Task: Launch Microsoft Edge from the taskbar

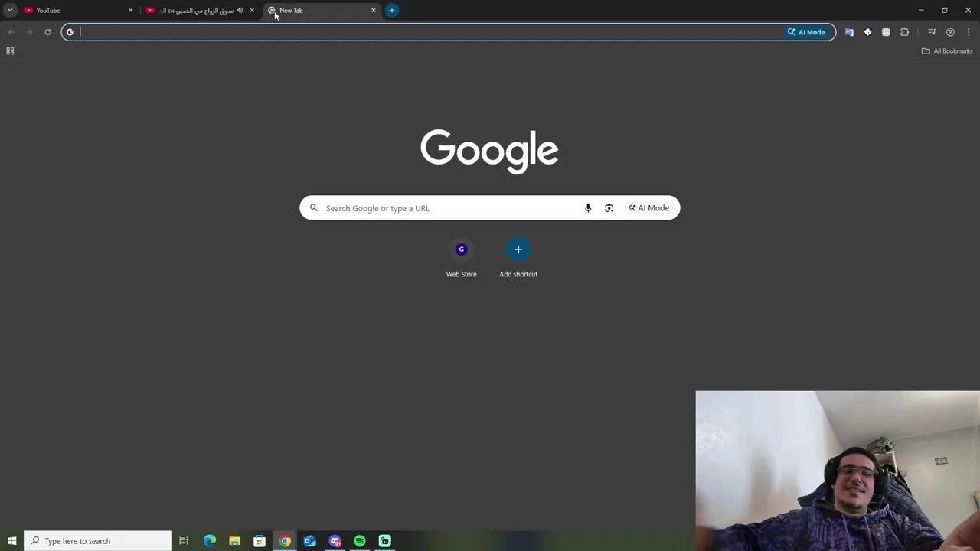Action: pyautogui.click(x=210, y=541)
